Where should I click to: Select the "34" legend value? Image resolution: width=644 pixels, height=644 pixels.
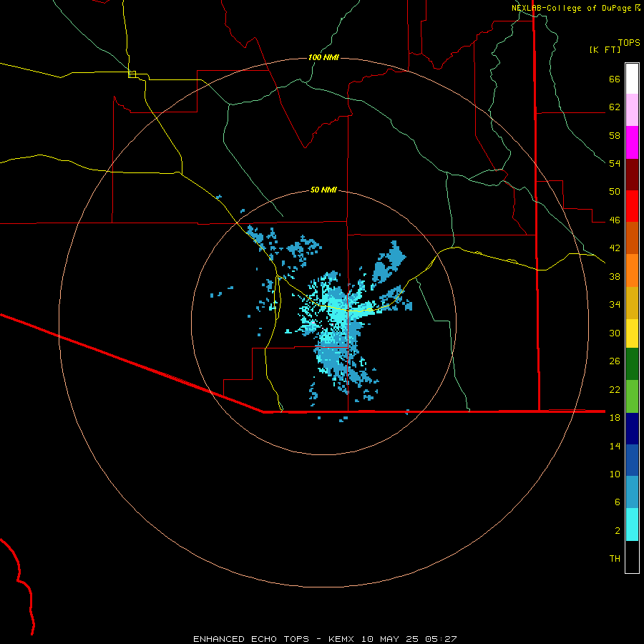pos(615,305)
